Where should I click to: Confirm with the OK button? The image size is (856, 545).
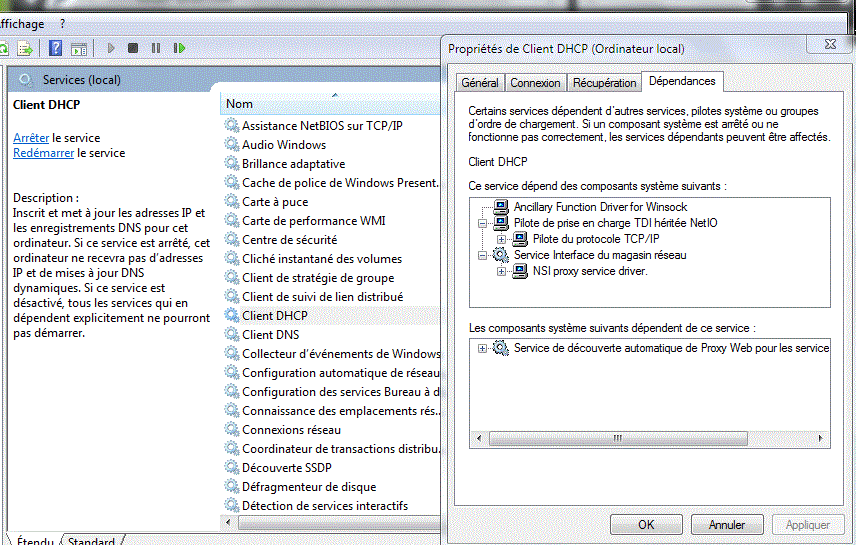(646, 525)
